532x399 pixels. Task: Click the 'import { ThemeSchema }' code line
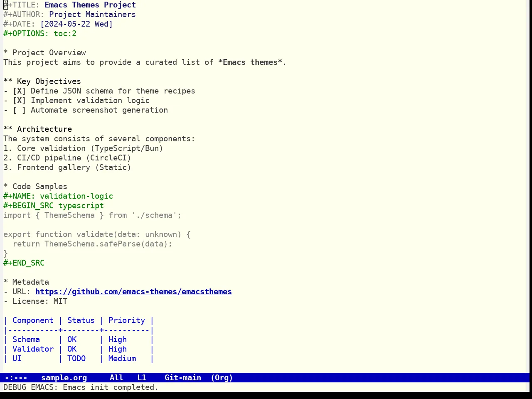tap(92, 215)
